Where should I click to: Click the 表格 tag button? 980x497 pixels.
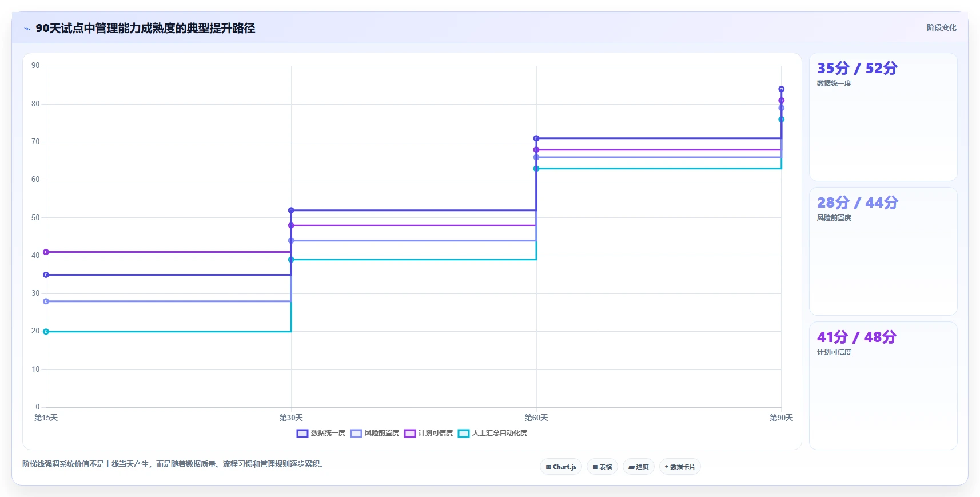(602, 467)
